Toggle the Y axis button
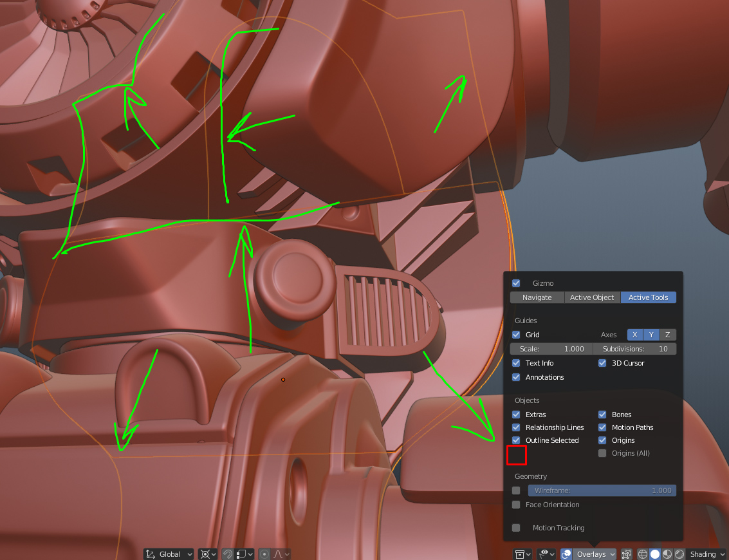The height and width of the screenshot is (560, 729). [651, 335]
